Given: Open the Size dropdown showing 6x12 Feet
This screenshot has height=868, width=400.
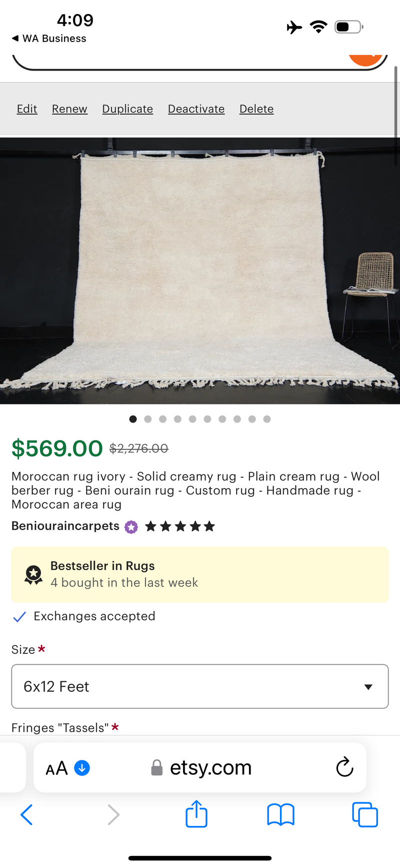Looking at the screenshot, I should click(x=200, y=686).
